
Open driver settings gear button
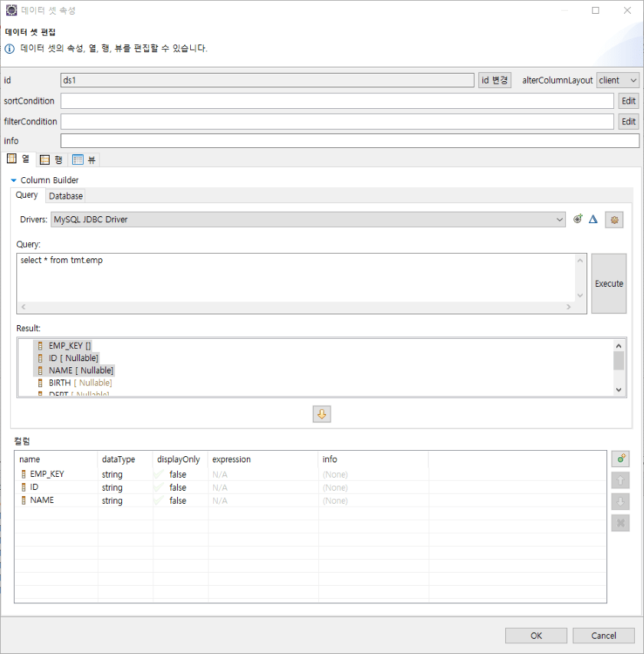point(613,220)
